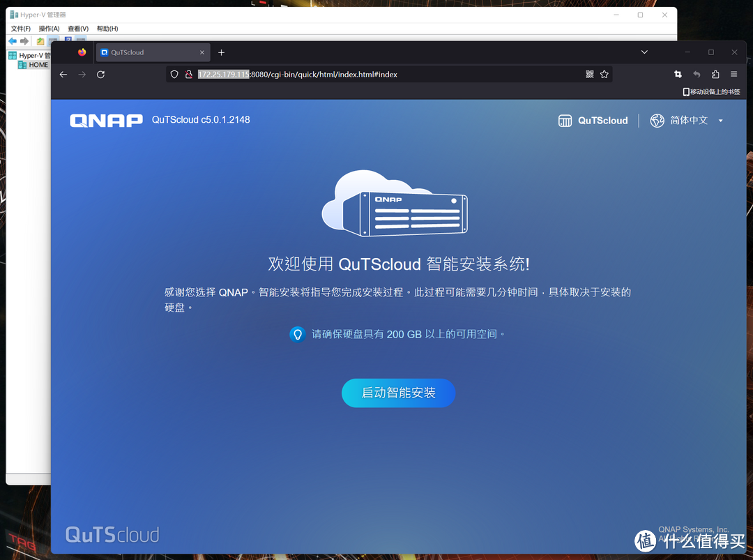The width and height of the screenshot is (753, 560).
Task: Open the 查看(V) menu in Hyper-V Manager
Action: tap(78, 29)
